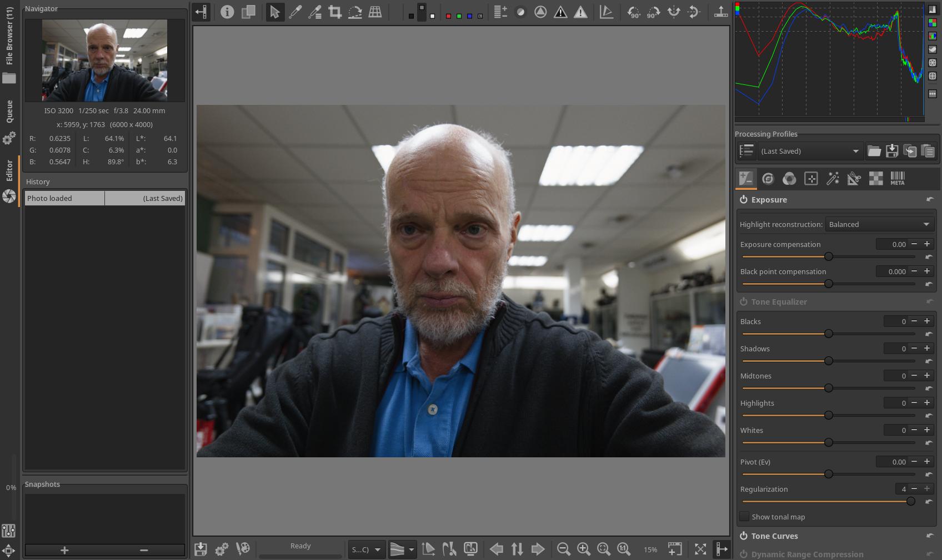Activate the straighten/rotate selection tool
The image size is (942, 560).
click(355, 12)
